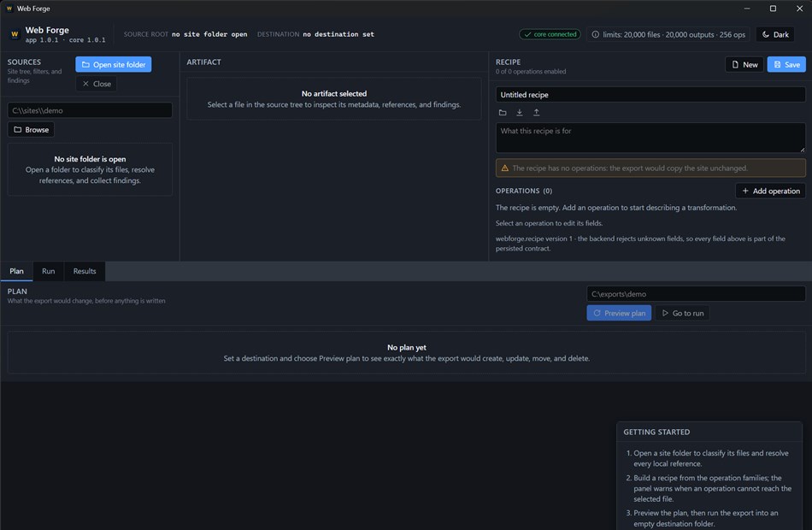Open the Results tab
The height and width of the screenshot is (530, 812).
tap(85, 271)
